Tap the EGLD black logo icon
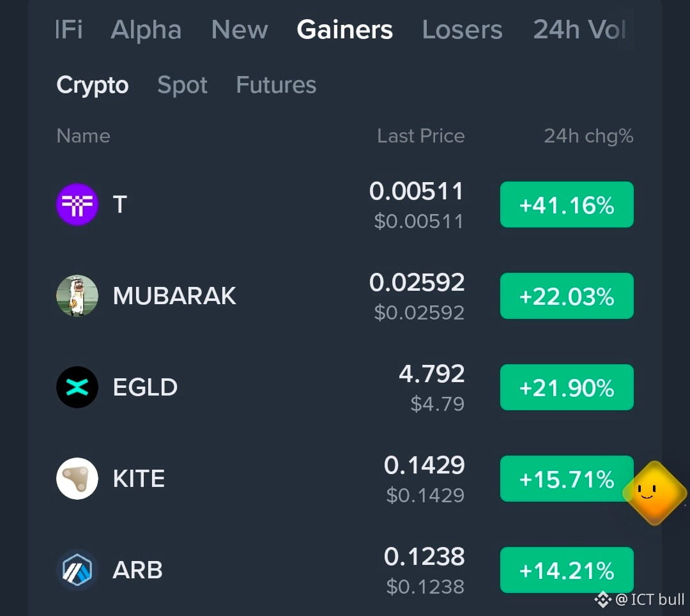 77,387
